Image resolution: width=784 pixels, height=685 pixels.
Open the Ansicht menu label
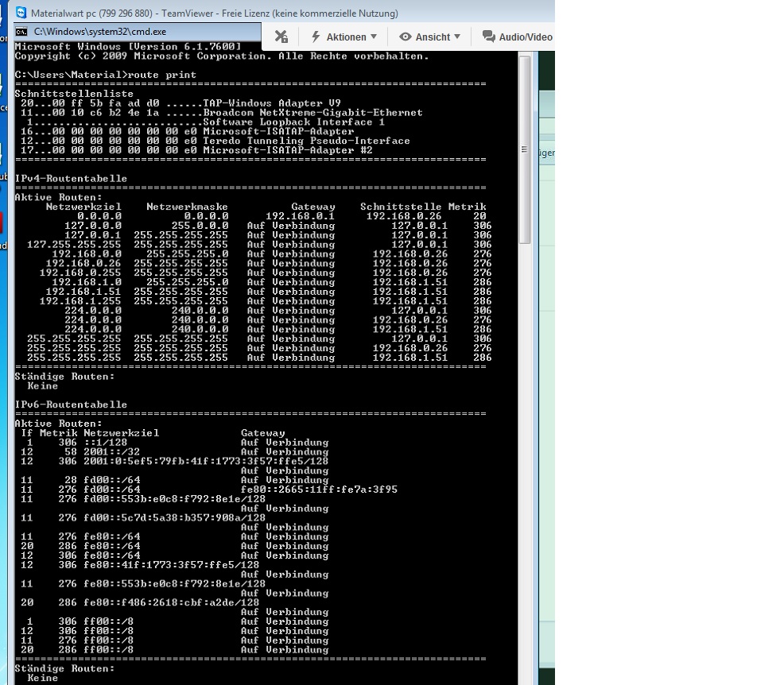click(x=433, y=37)
